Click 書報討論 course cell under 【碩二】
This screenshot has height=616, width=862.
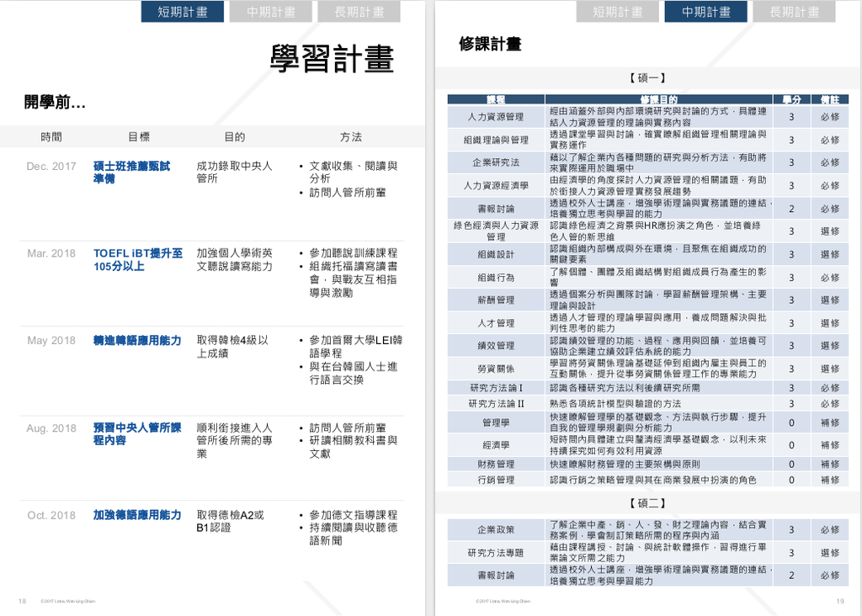click(496, 576)
